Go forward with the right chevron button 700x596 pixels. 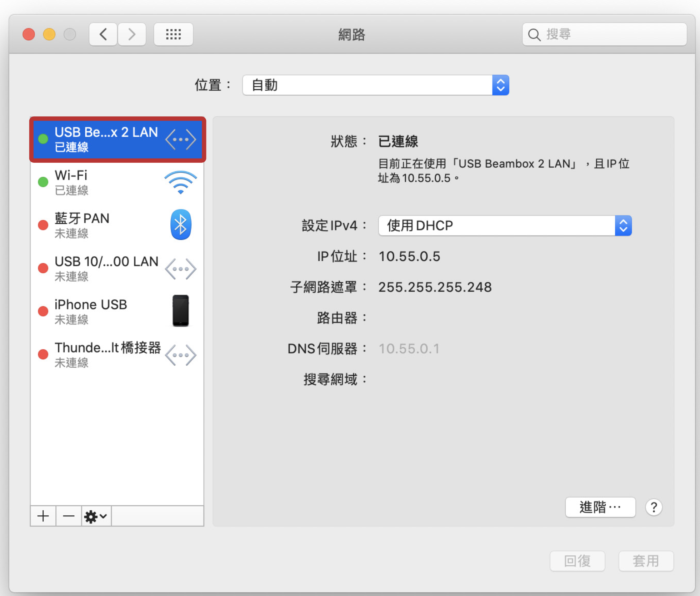132,34
